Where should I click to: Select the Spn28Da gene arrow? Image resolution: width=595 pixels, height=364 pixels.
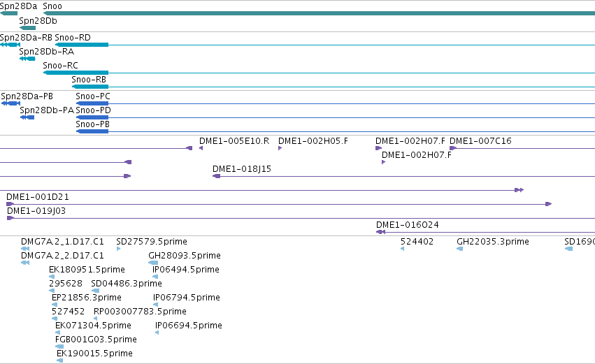(x=8, y=14)
